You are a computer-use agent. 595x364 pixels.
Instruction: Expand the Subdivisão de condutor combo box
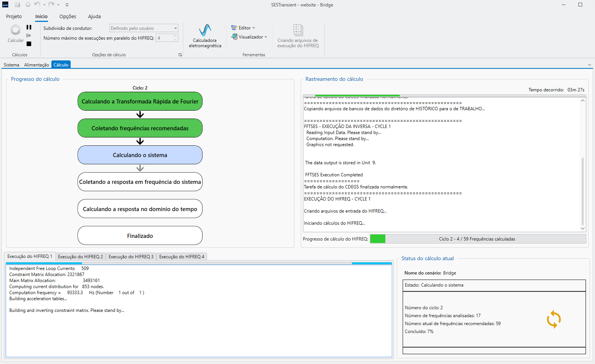[175, 28]
